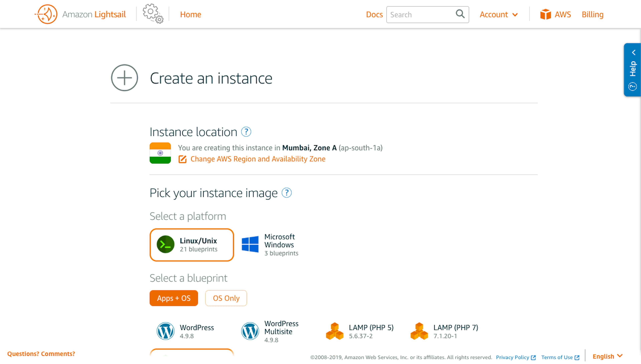Switch to the OS Only tab
Image resolution: width=641 pixels, height=364 pixels.
point(226,298)
